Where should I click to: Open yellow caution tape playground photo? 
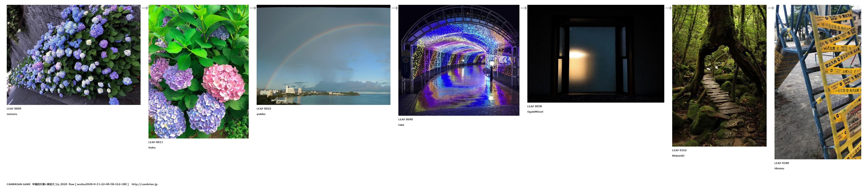(x=817, y=82)
